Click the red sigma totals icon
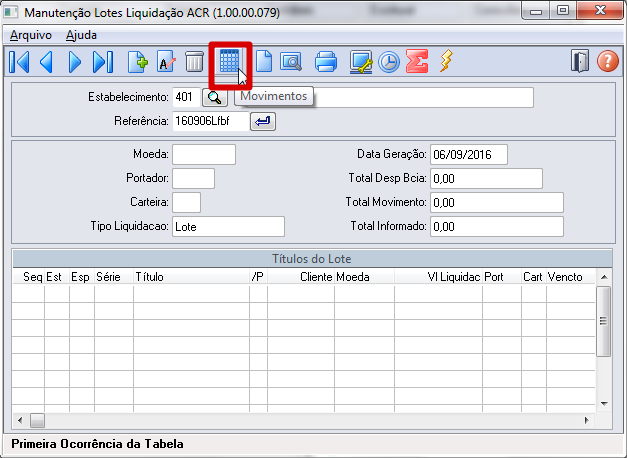This screenshot has width=627, height=458. (417, 62)
